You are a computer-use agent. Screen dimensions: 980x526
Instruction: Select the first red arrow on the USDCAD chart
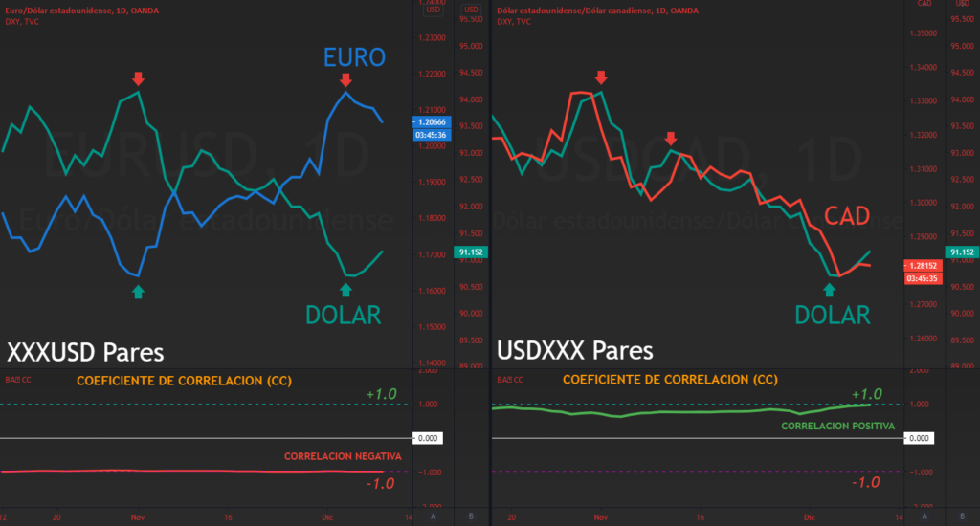tap(601, 77)
